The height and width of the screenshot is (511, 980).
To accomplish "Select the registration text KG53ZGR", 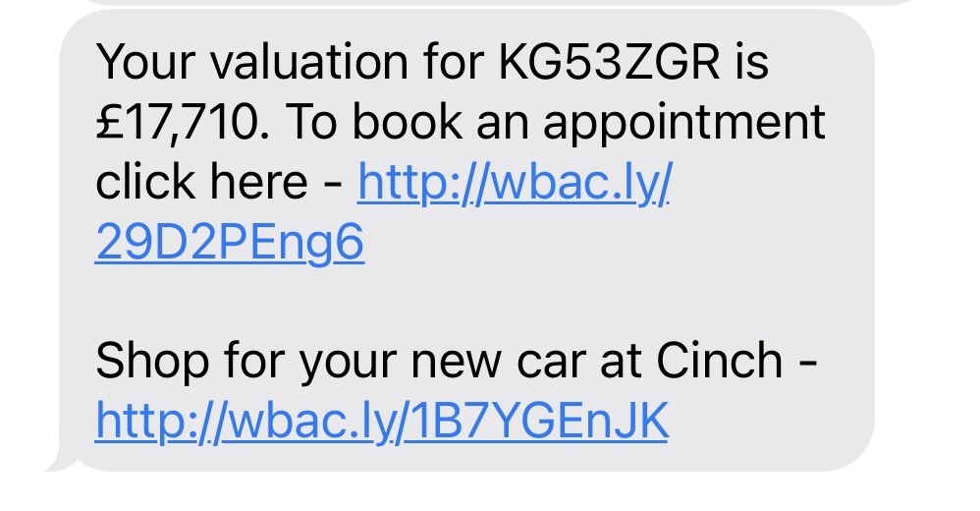I will click(x=610, y=62).
